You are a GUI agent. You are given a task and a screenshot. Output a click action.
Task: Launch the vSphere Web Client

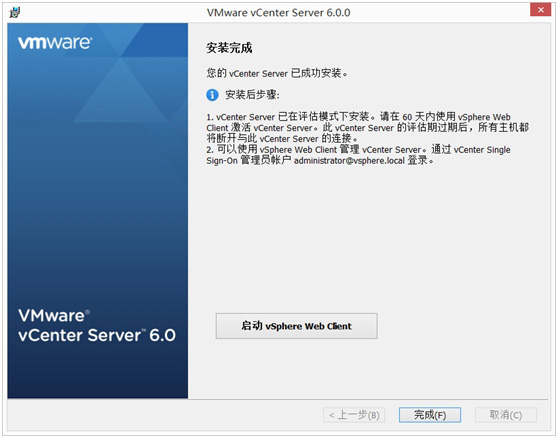[296, 326]
